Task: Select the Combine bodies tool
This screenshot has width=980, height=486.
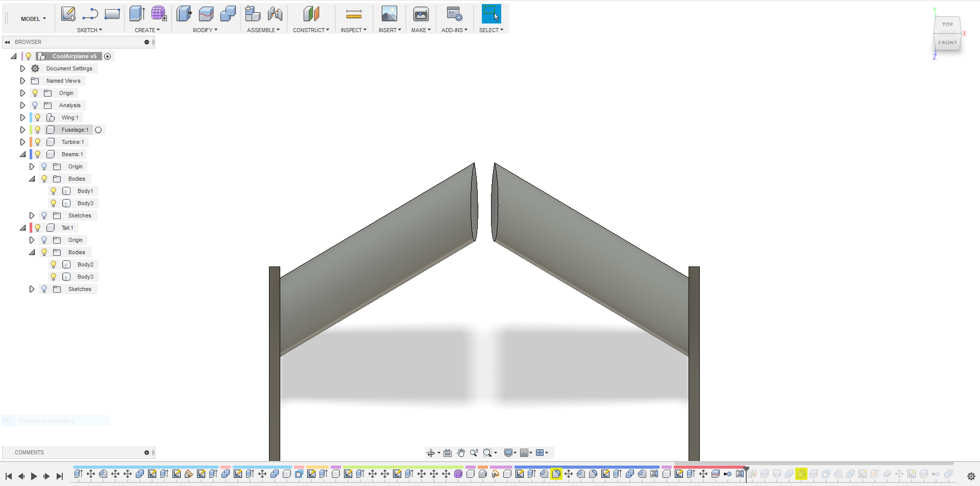Action: point(228,14)
